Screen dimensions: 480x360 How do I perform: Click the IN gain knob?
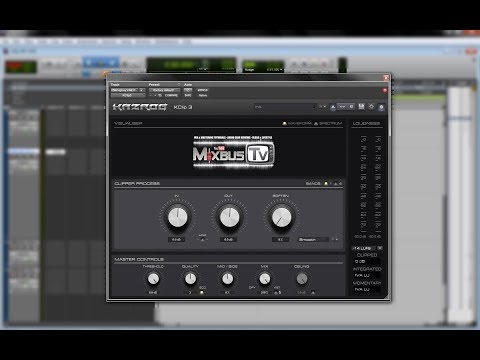(x=178, y=217)
